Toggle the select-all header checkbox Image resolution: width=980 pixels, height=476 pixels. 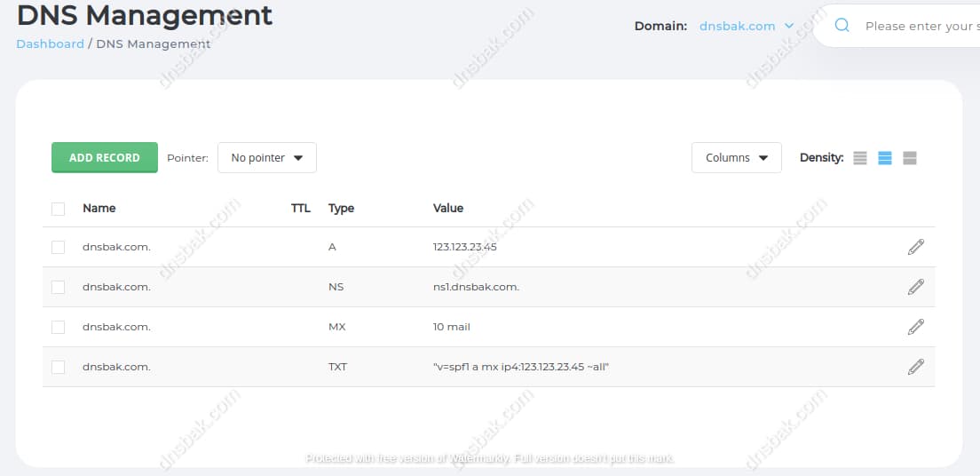(59, 209)
